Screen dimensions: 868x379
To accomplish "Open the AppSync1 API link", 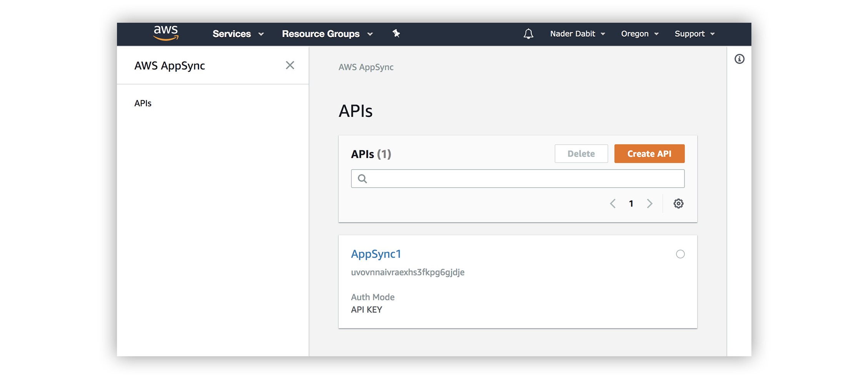I will point(376,254).
